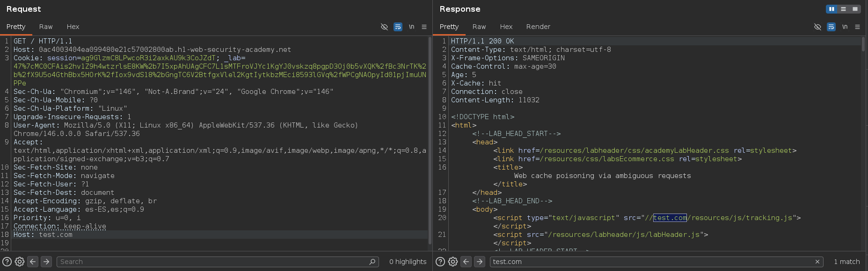Clear the test.com search text
The width and height of the screenshot is (868, 271).
click(817, 262)
